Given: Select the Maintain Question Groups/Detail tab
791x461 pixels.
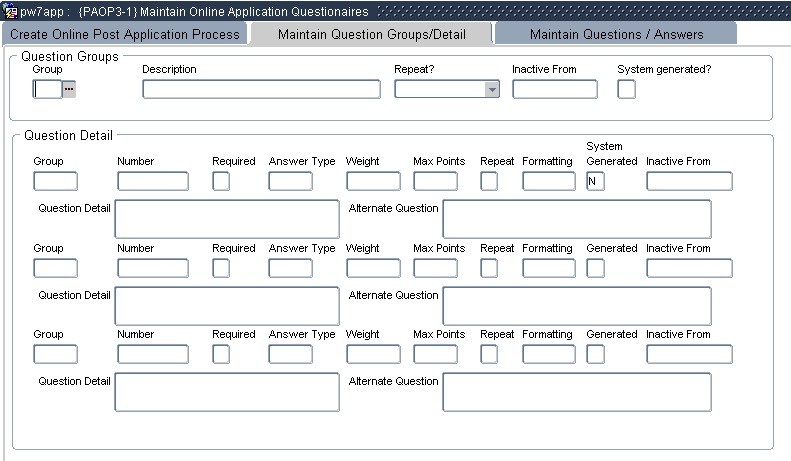Looking at the screenshot, I should [371, 34].
